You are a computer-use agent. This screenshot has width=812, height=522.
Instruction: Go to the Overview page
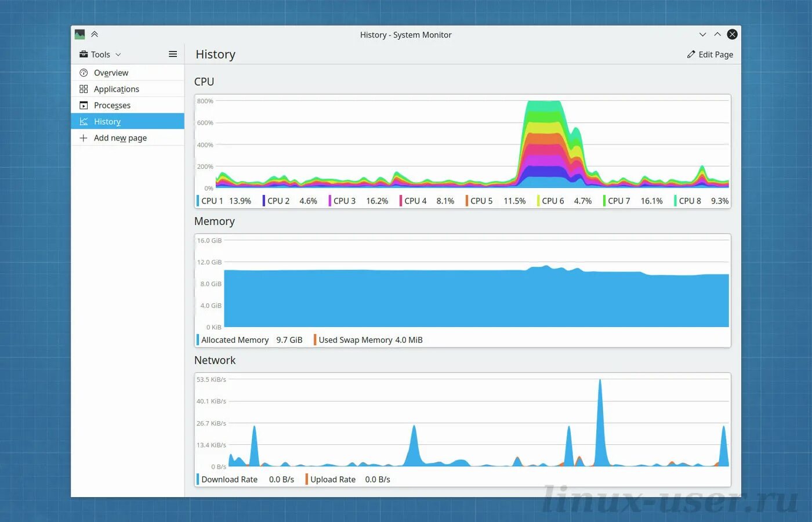point(128,72)
